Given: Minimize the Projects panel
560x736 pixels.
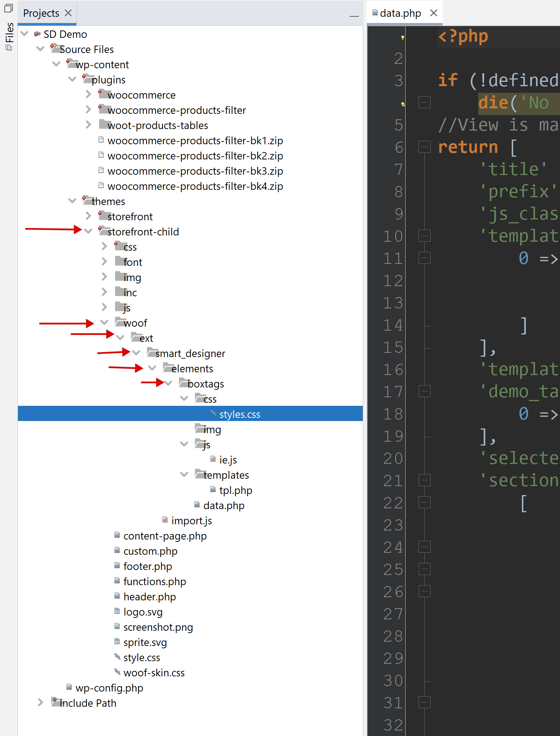Looking at the screenshot, I should tap(354, 16).
